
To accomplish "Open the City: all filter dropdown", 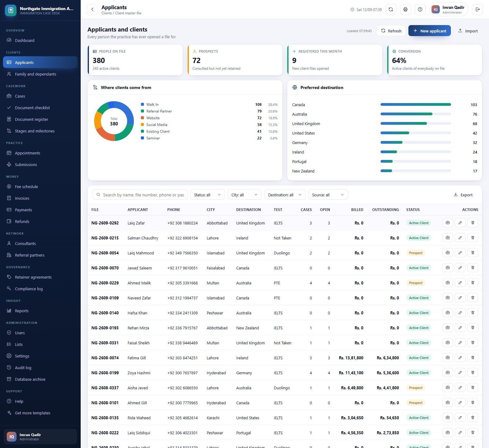I will (244, 195).
